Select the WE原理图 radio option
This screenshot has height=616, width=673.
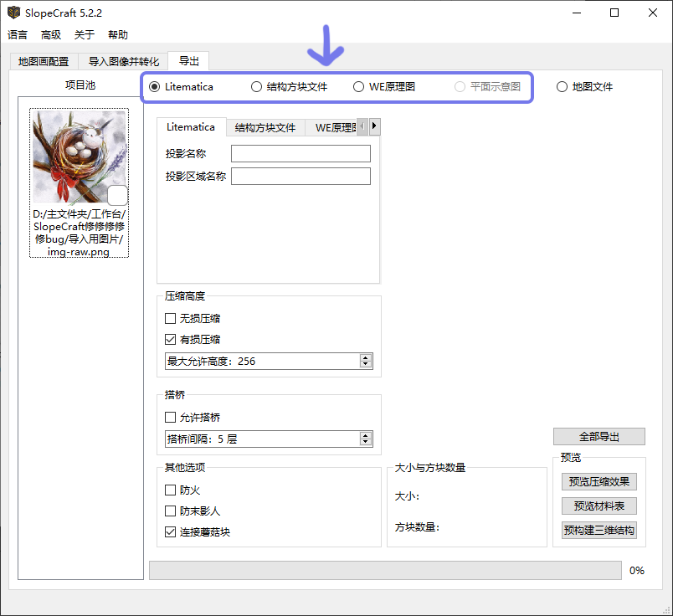[x=359, y=86]
